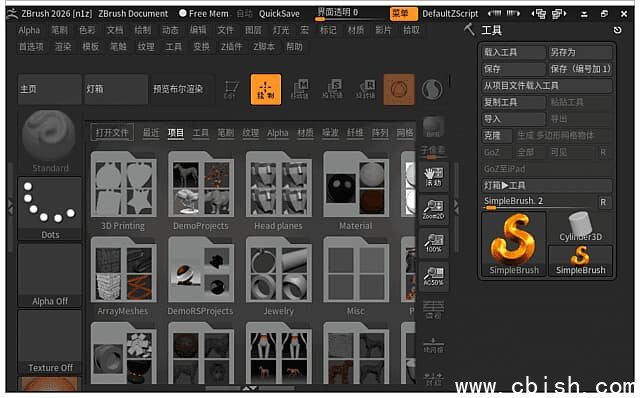Select the Scroll hand icon
This screenshot has width=640, height=398.
coord(433,177)
